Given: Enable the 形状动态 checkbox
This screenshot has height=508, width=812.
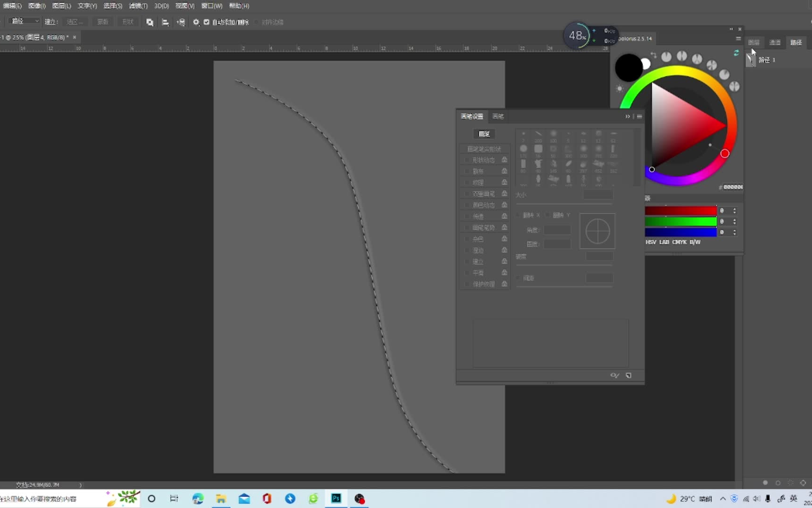Looking at the screenshot, I should pos(467,160).
